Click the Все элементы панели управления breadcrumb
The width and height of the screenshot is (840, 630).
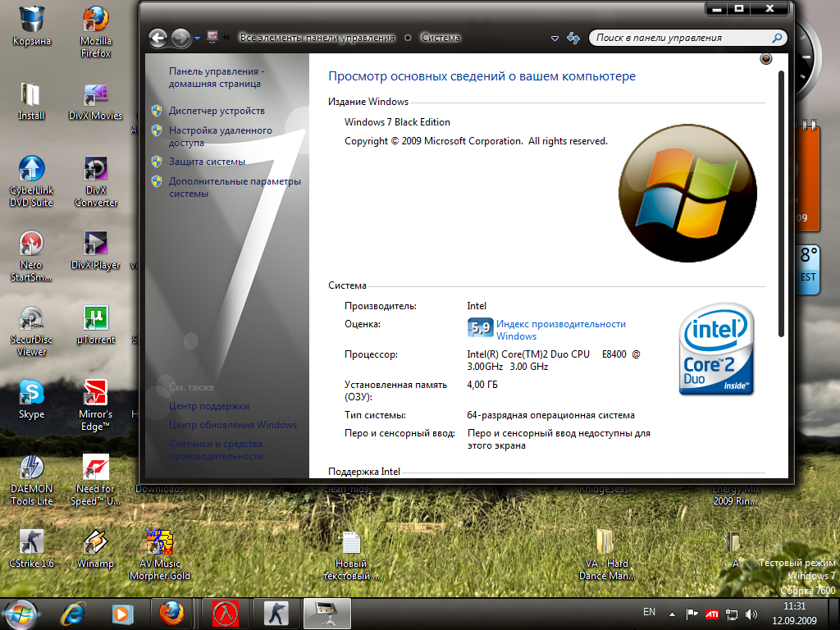pyautogui.click(x=317, y=38)
